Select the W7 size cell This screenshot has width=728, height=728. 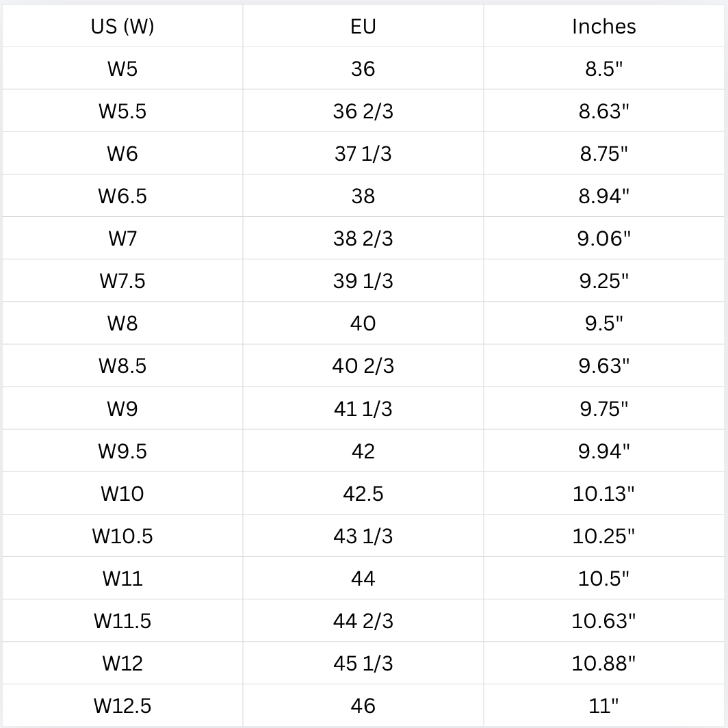(122, 238)
